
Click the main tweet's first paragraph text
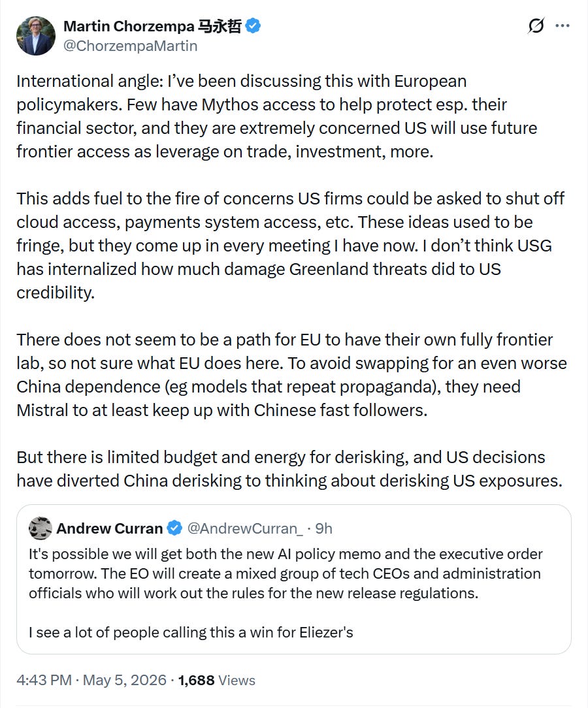[x=277, y=116]
